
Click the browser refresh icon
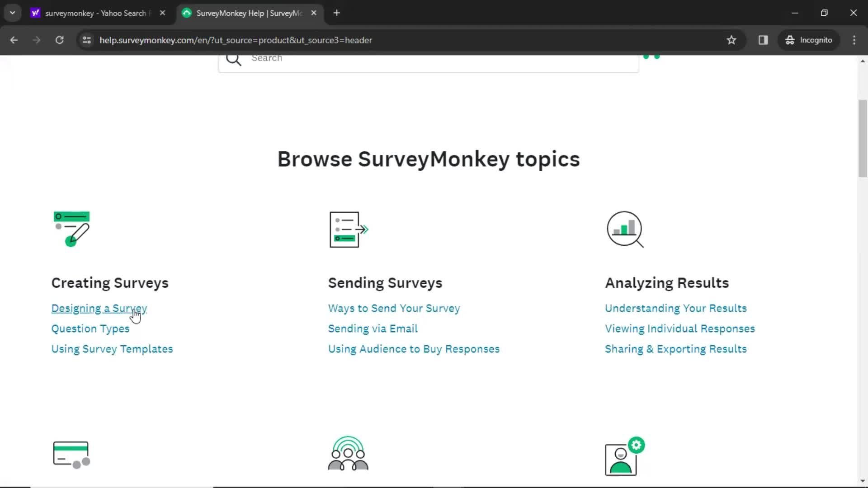pyautogui.click(x=59, y=40)
